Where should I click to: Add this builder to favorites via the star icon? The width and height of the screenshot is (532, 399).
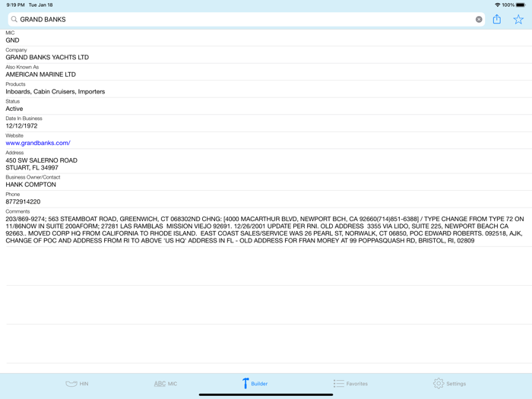tap(518, 19)
